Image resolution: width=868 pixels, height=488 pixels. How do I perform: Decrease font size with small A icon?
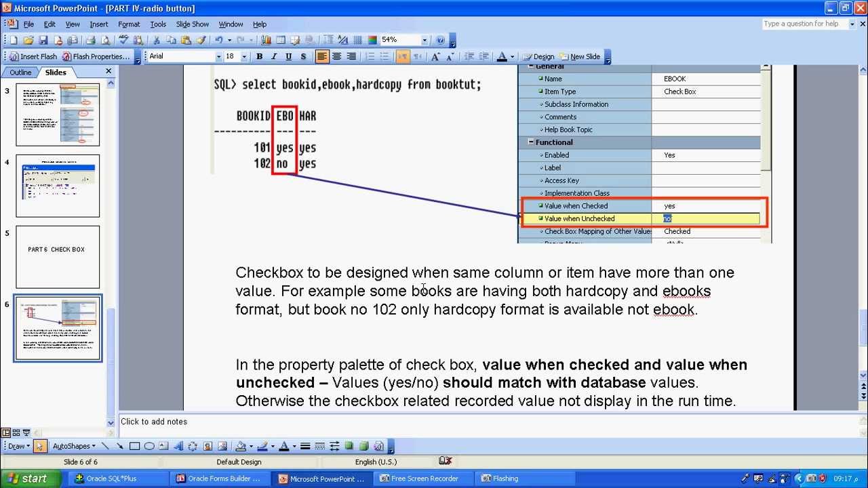coord(450,56)
